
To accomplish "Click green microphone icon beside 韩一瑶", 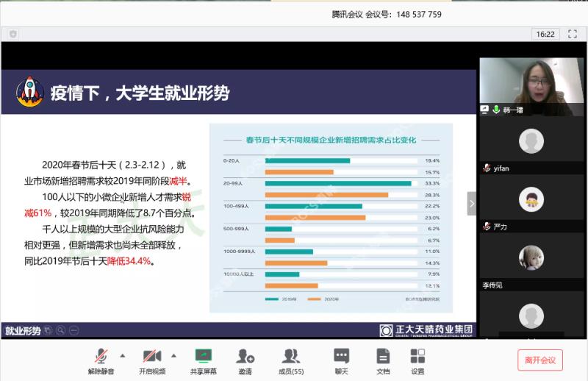I will (496, 110).
